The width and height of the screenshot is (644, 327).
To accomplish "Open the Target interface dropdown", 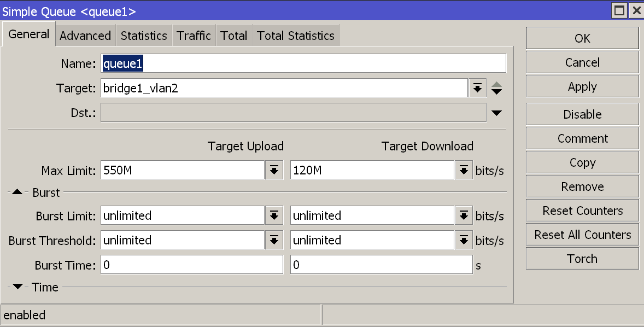I will tap(477, 88).
